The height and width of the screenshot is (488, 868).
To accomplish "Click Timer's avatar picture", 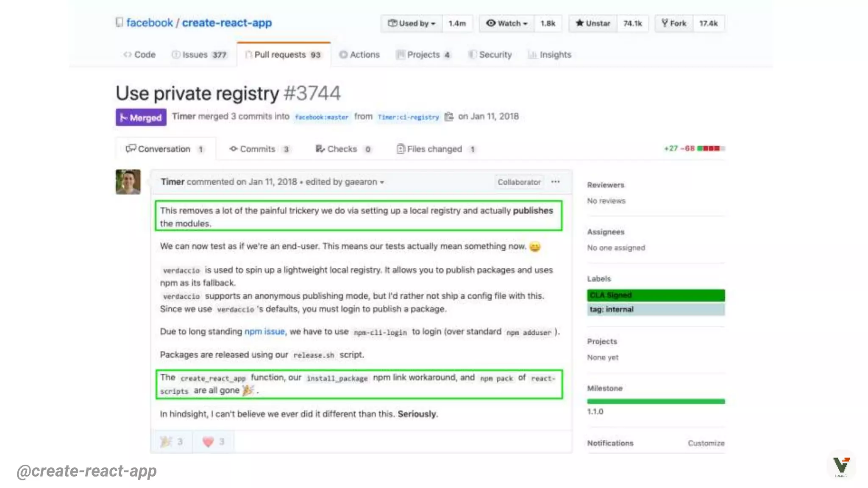I will coord(128,182).
